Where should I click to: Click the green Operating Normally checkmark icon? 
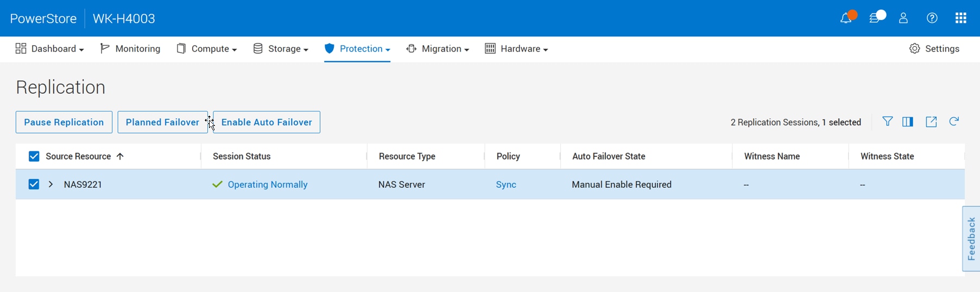coord(218,185)
